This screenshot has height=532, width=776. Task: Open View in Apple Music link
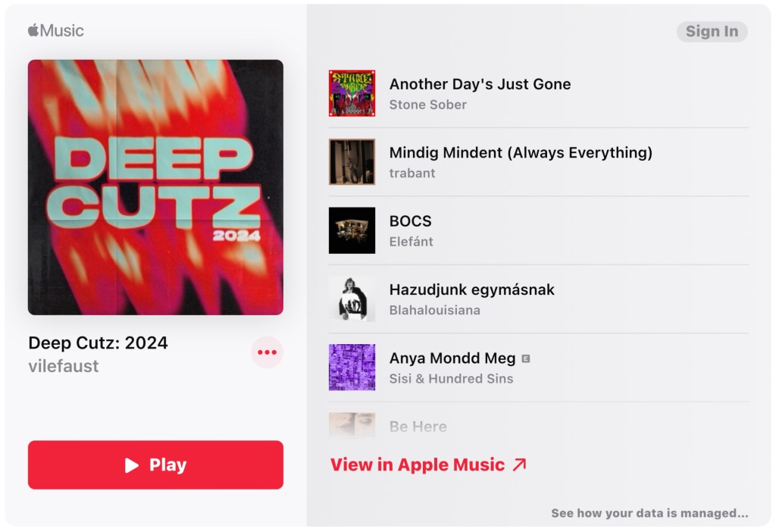[429, 465]
